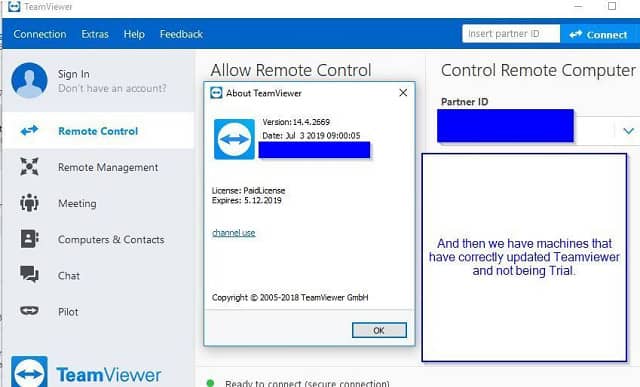Switch to the Meeting section label
The height and width of the screenshot is (387, 640).
coord(77,203)
